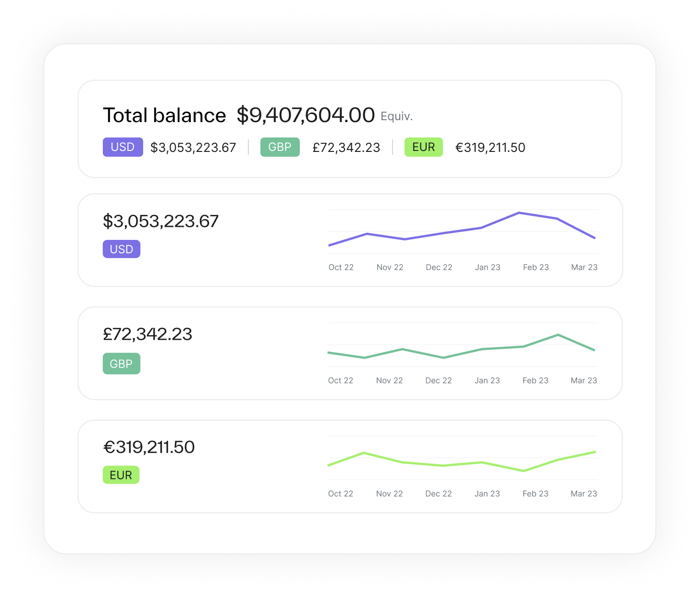Select the 'Mar 23' axis label on the USD chart
Viewport: 700px width, 598px height.
click(584, 267)
